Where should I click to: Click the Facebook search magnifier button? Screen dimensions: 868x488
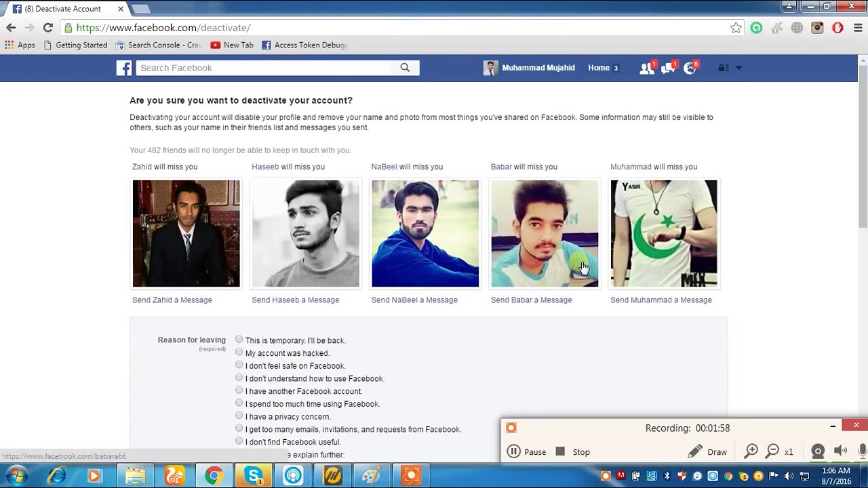click(x=405, y=68)
